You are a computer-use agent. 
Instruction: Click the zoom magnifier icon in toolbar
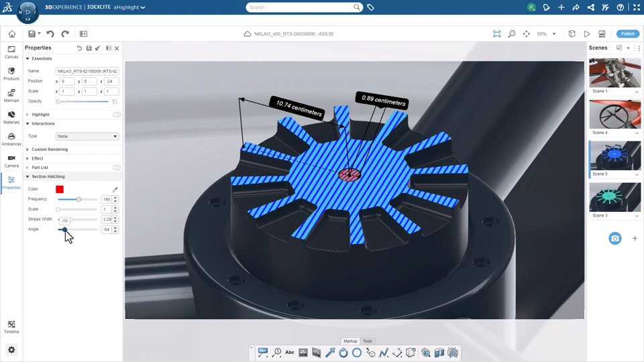(511, 34)
